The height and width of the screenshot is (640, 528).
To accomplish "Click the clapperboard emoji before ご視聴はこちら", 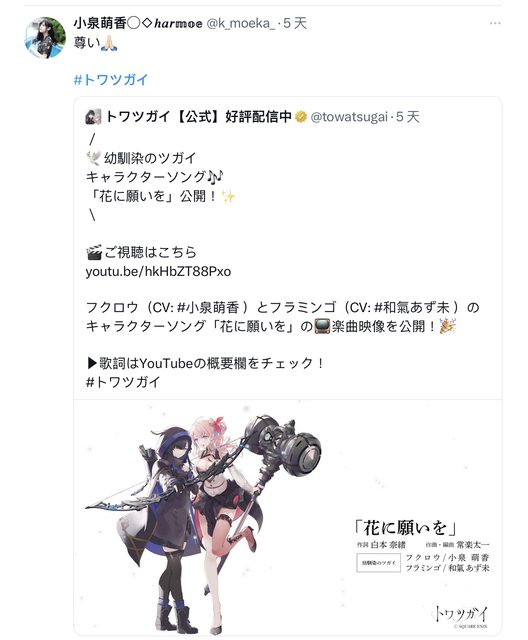I will (94, 252).
